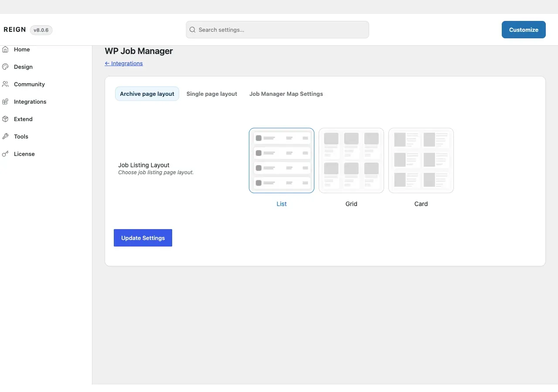Viewport: 558px width, 392px height.
Task: Switch to Single page layout tab
Action: point(212,94)
